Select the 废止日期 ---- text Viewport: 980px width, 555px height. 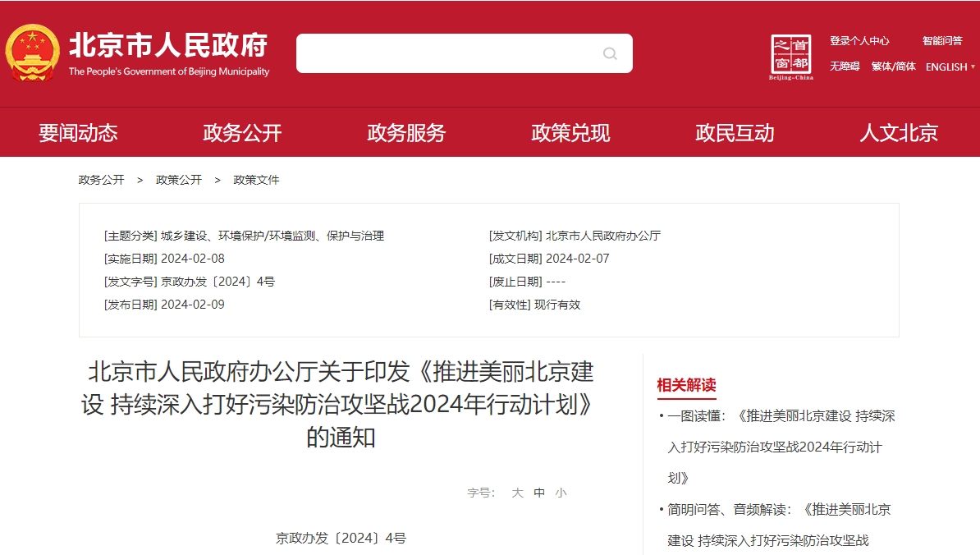[527, 282]
